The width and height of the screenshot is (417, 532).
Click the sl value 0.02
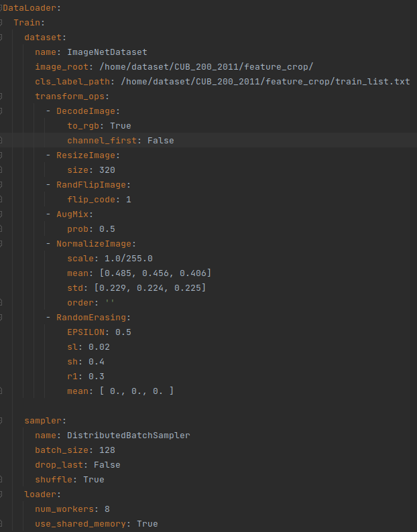(x=99, y=347)
